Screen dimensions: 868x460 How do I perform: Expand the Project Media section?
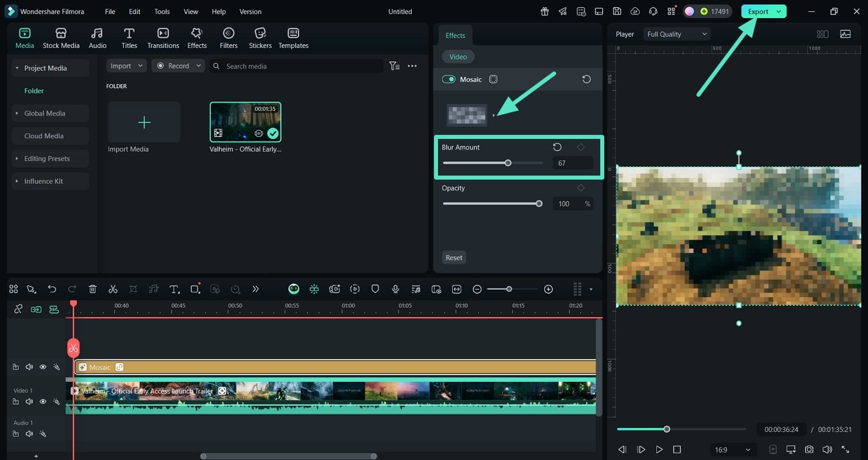(x=17, y=68)
